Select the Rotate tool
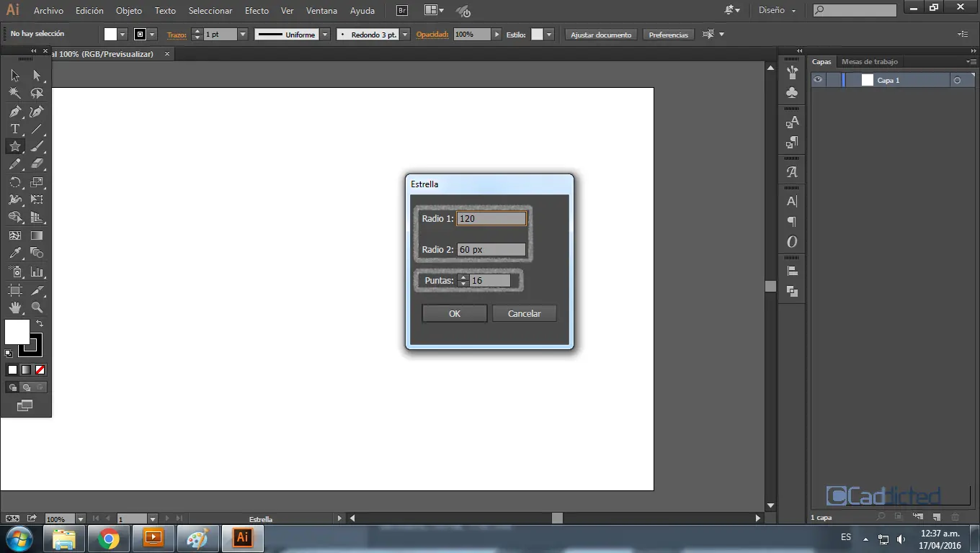Image resolution: width=980 pixels, height=553 pixels. point(15,182)
